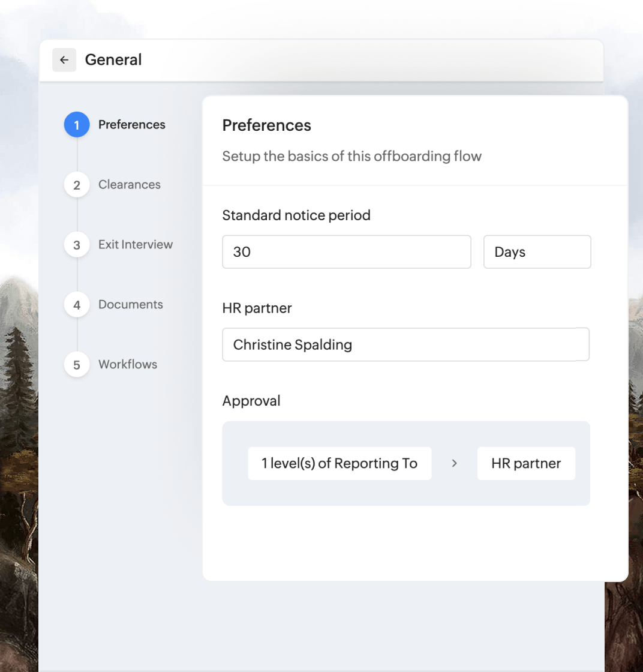The height and width of the screenshot is (672, 643).
Task: Switch to the Clearances step
Action: pos(129,184)
